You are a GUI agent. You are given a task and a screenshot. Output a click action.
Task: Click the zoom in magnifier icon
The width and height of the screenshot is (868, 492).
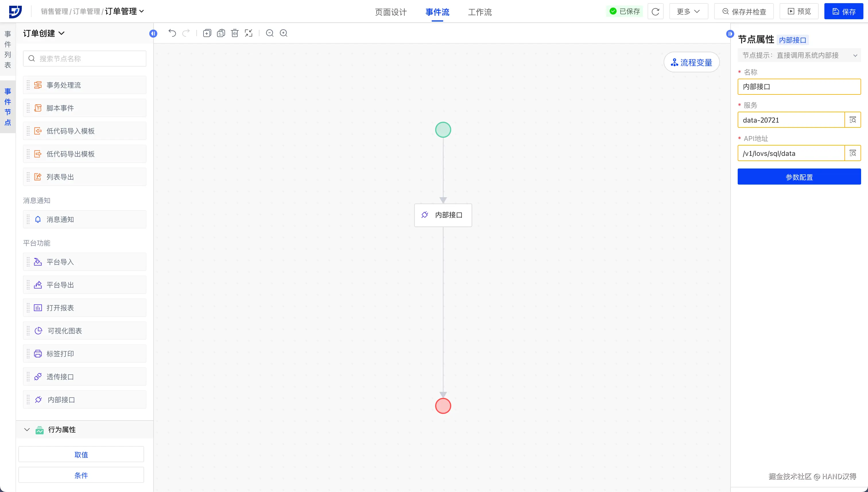pos(284,33)
